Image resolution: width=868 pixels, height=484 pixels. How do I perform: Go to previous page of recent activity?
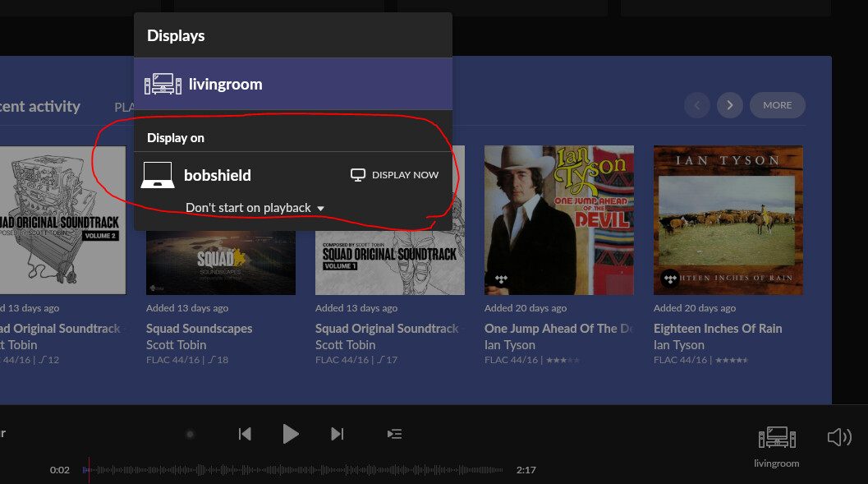pos(697,105)
